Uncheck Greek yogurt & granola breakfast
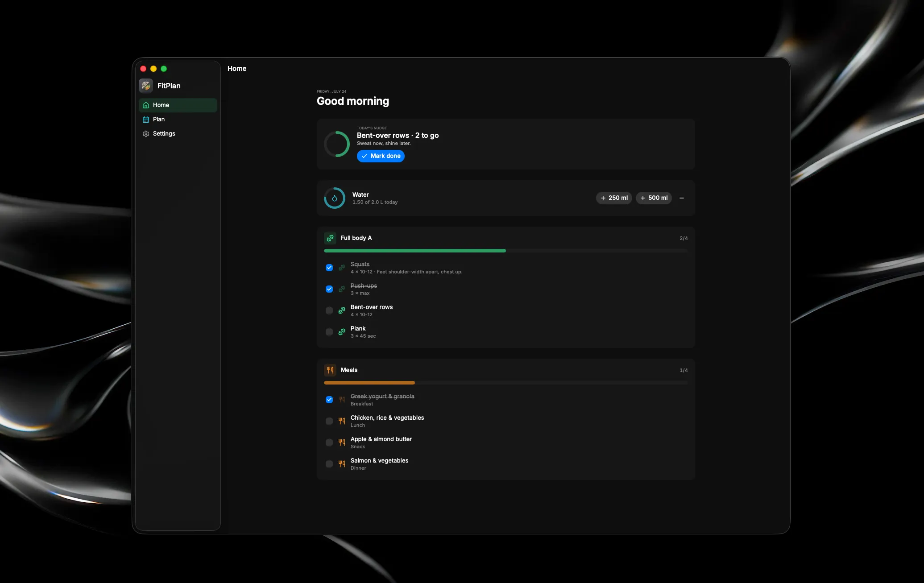Screen dimensions: 924x583 [x=329, y=400]
